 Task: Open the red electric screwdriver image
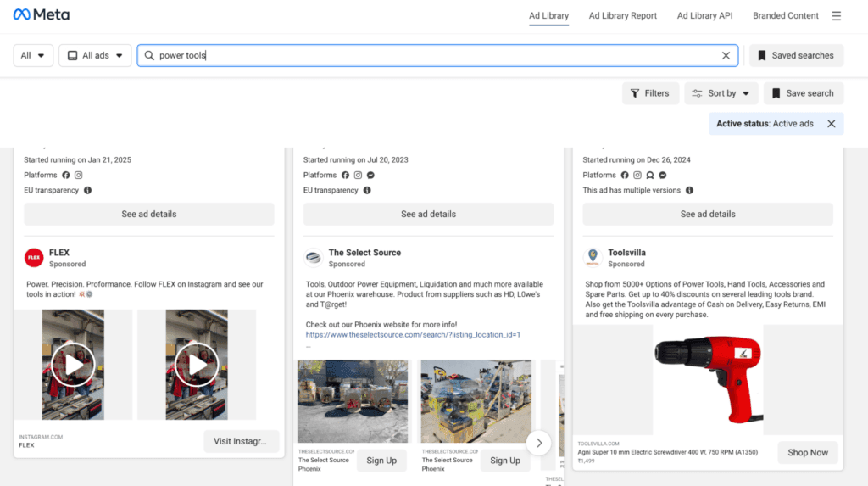[x=708, y=380]
